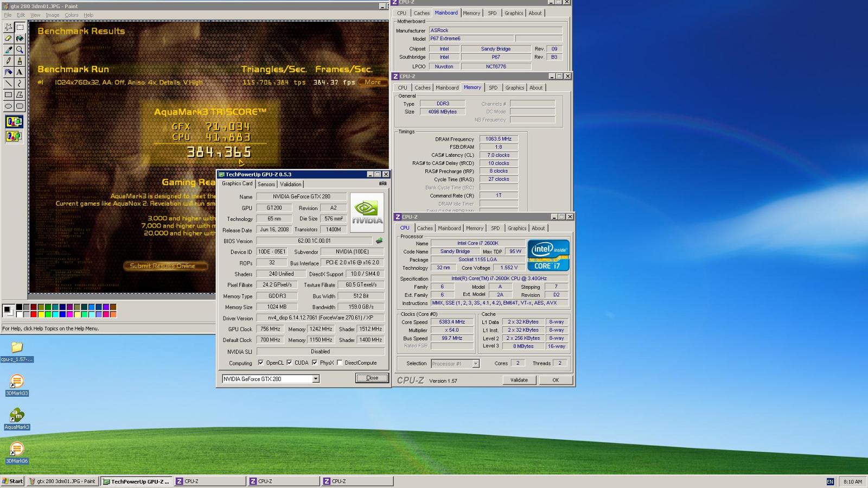The image size is (868, 488).
Task: Toggle the DirectCompute checkbox in GPU-Z
Action: [x=340, y=363]
